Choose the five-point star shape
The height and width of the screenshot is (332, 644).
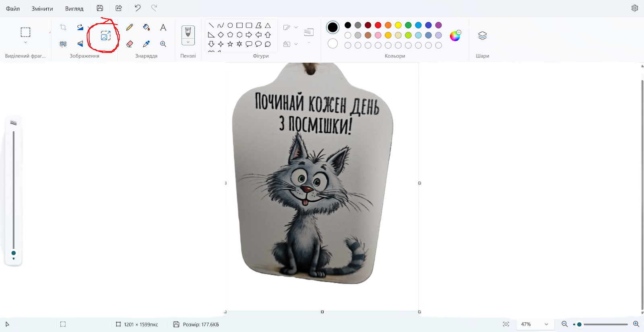click(230, 44)
